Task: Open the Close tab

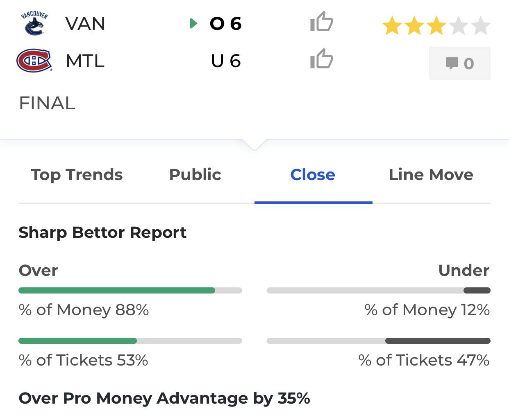Action: point(313,175)
